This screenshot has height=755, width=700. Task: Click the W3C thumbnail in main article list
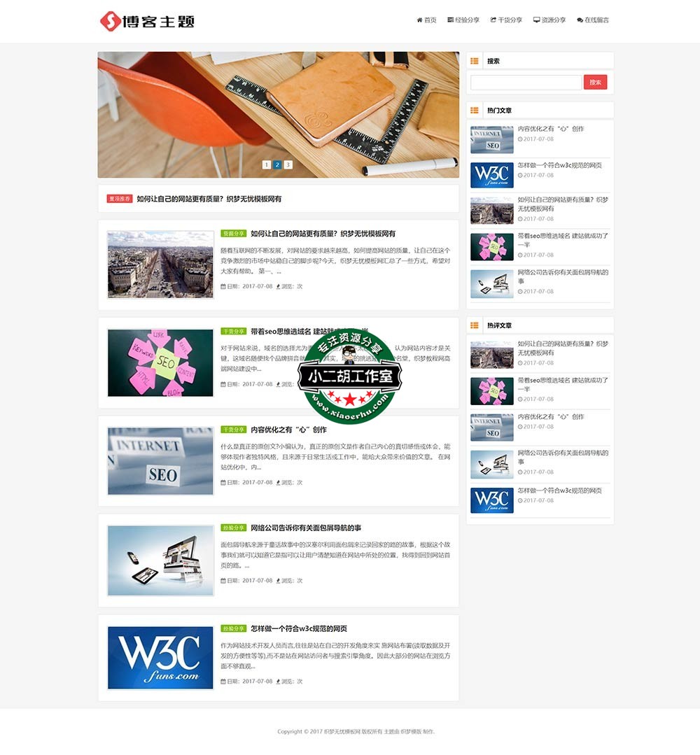160,658
